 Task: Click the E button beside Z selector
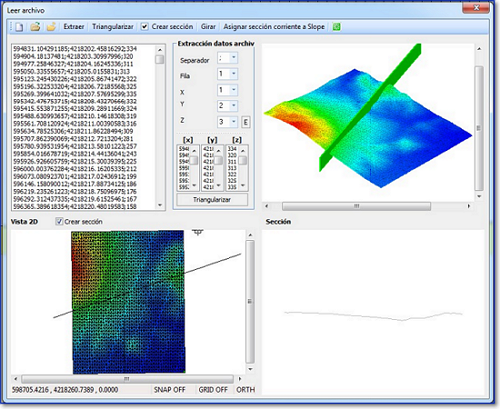click(x=245, y=122)
